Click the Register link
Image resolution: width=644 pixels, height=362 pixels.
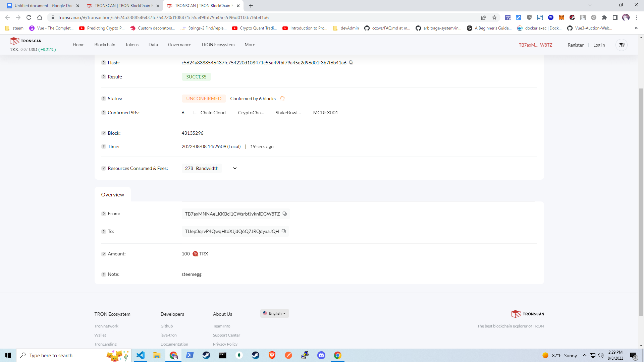point(576,45)
